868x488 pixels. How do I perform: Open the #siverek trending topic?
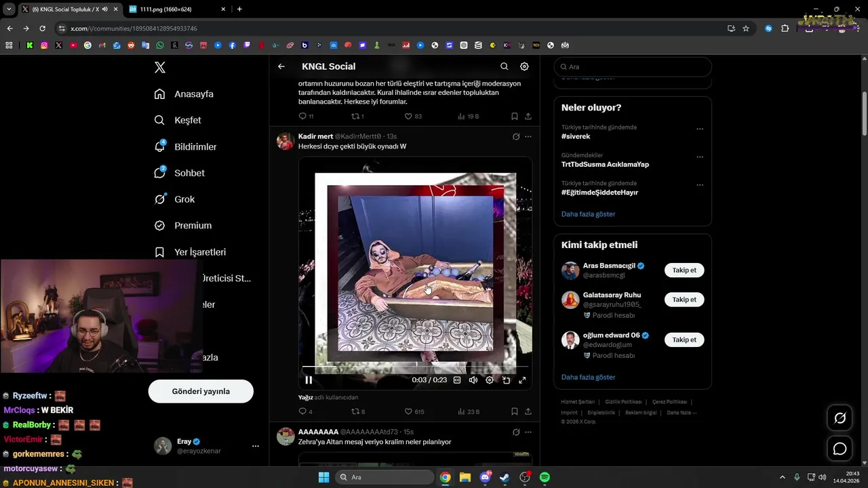[x=576, y=136]
